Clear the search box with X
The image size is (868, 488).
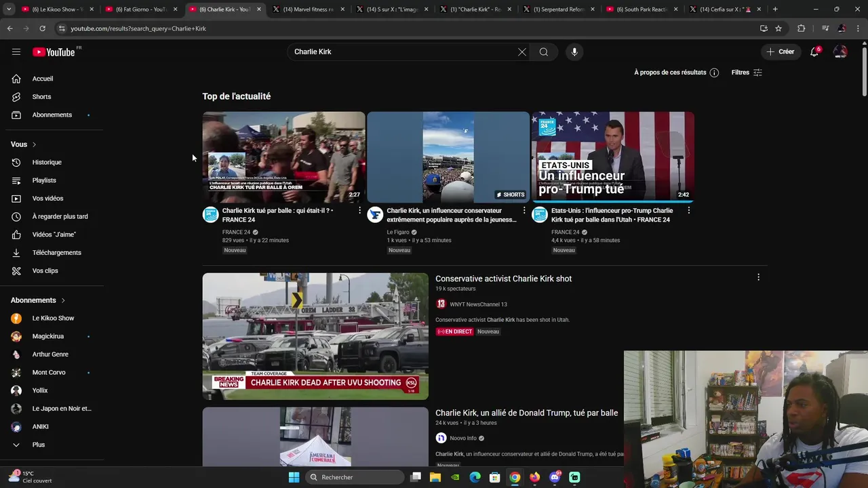click(x=522, y=52)
